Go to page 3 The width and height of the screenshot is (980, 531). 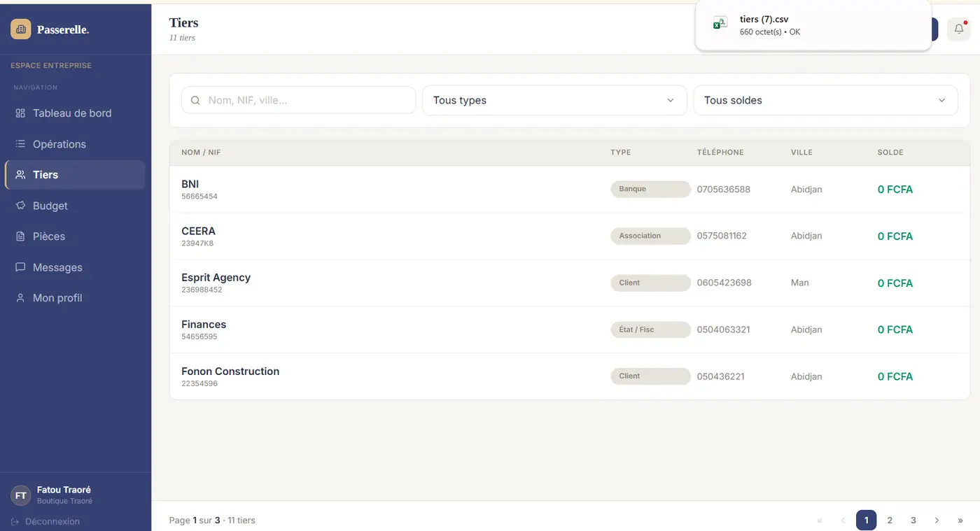click(913, 521)
